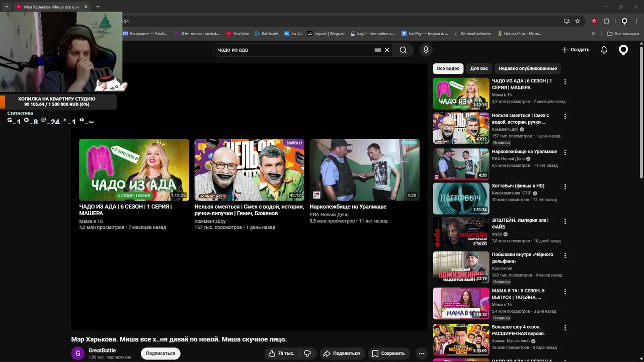Viewport: 644px width, 362px height.
Task: Expand the bookmarks overflow chevron
Action: 594,34
